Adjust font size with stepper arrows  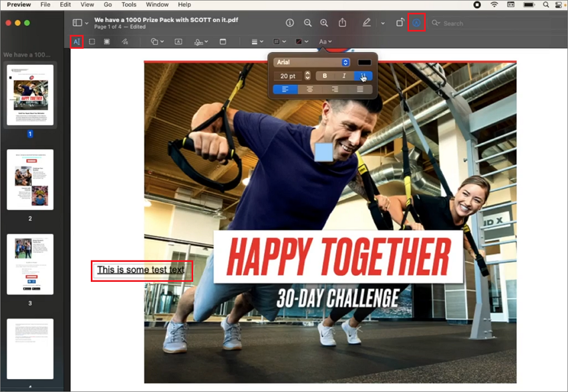point(307,75)
